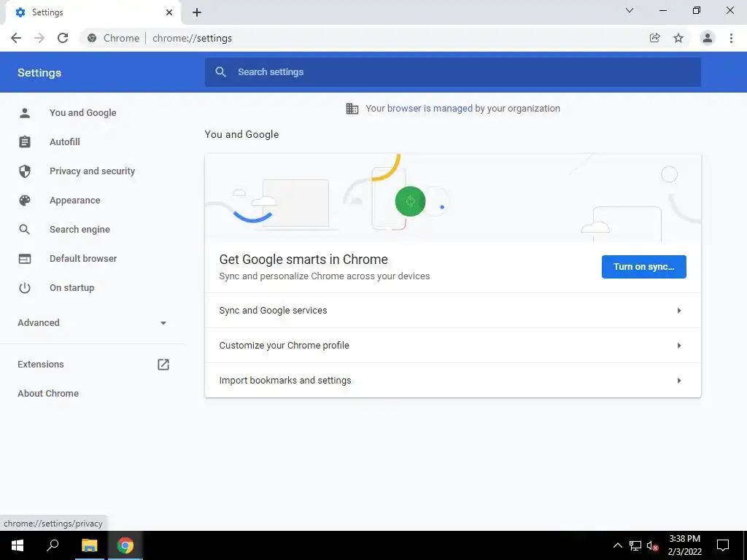
Task: Click the Search settings input field
Action: point(452,72)
